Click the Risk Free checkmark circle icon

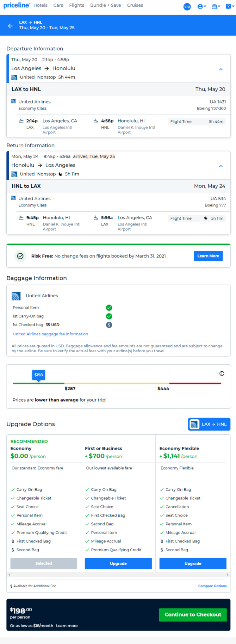point(20,256)
